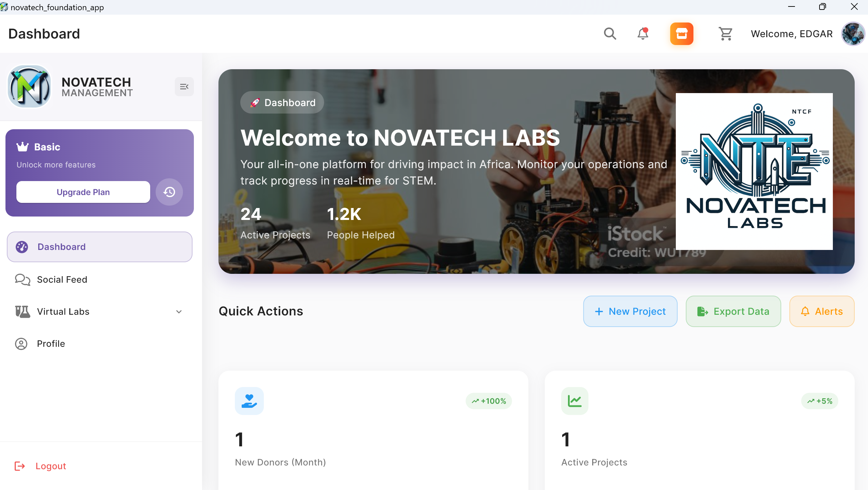The height and width of the screenshot is (490, 868).
Task: Expand the Virtual Labs submenu
Action: (x=179, y=311)
